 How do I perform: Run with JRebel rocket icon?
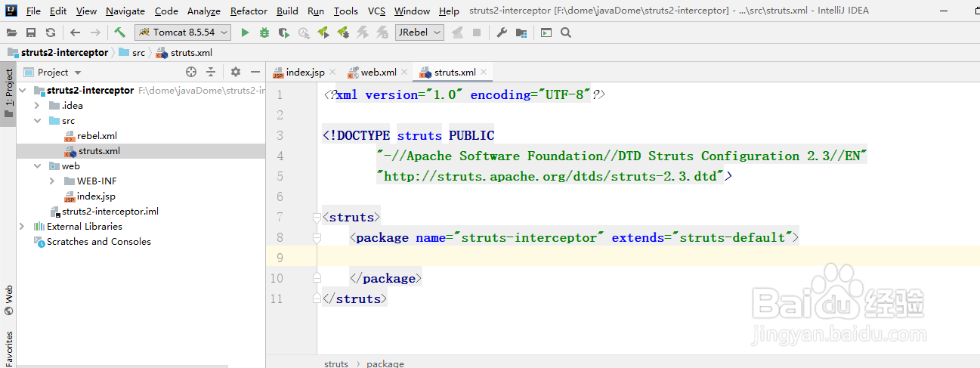(x=323, y=32)
